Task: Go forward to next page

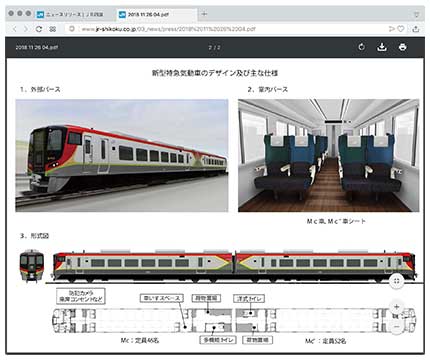Action: click(26, 29)
